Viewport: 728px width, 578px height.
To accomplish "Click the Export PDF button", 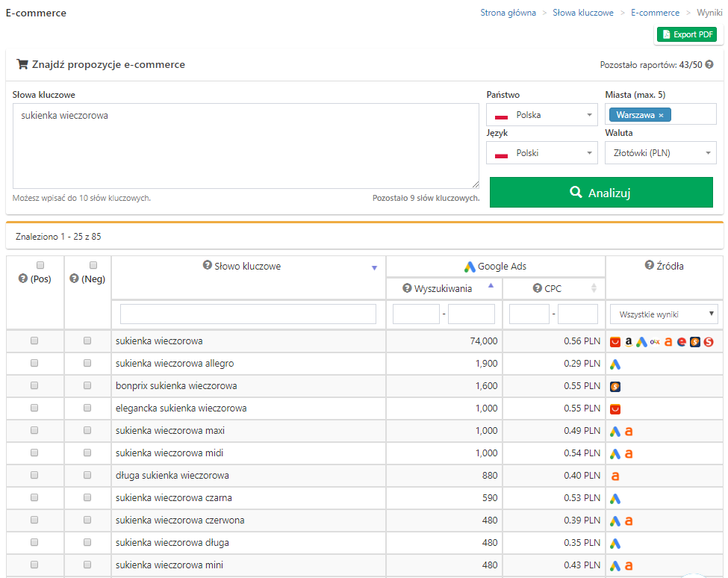I will coord(686,34).
